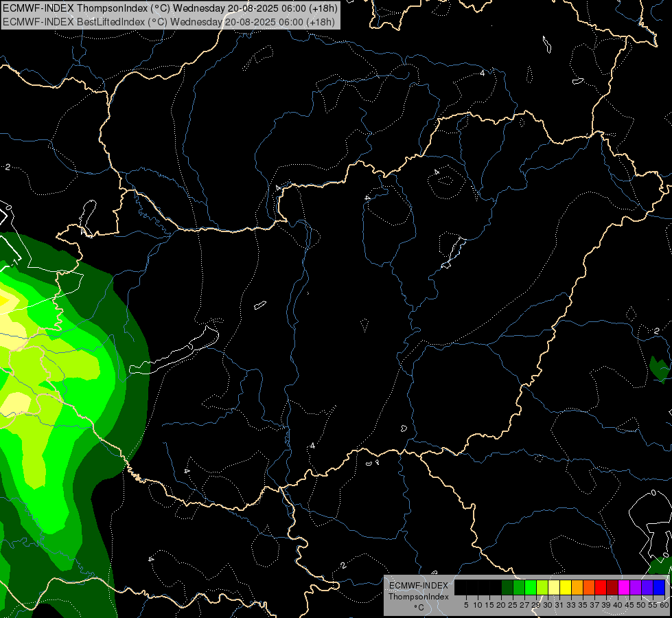Click the bright green 27–29 legend swatch
672x618 pixels.
(531, 587)
